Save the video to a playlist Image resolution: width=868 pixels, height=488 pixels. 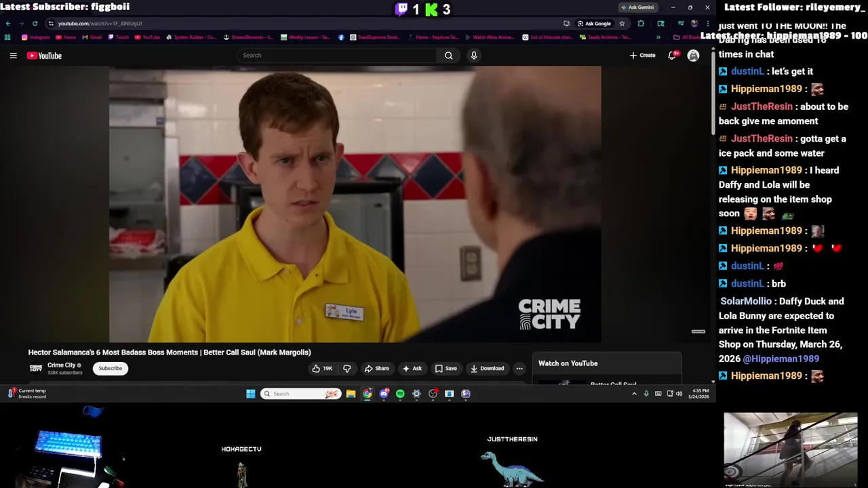tap(446, 369)
